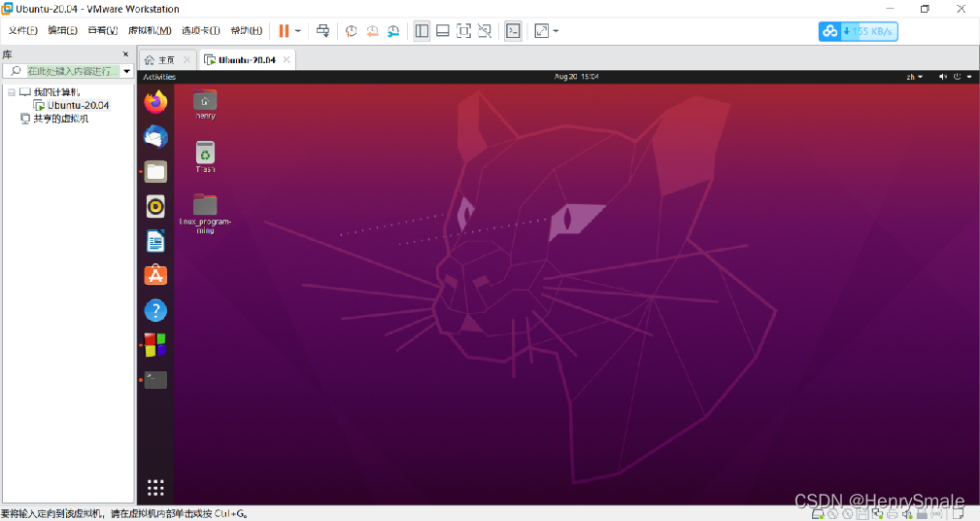Click the network adapter status icon
The image size is (980, 521).
point(877,514)
